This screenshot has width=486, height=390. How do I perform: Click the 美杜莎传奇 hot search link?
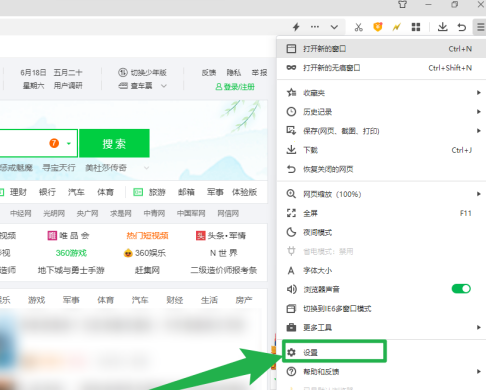tap(106, 168)
